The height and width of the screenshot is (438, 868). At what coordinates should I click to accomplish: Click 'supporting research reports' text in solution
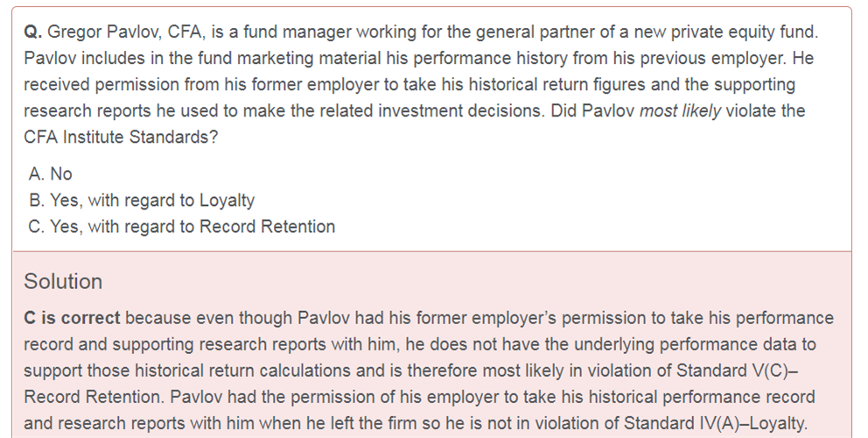(x=220, y=344)
